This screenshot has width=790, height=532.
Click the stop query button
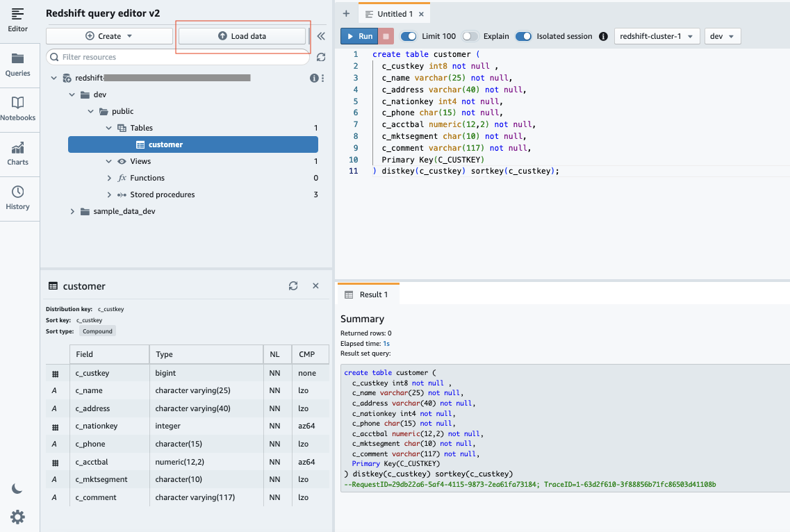tap(387, 36)
